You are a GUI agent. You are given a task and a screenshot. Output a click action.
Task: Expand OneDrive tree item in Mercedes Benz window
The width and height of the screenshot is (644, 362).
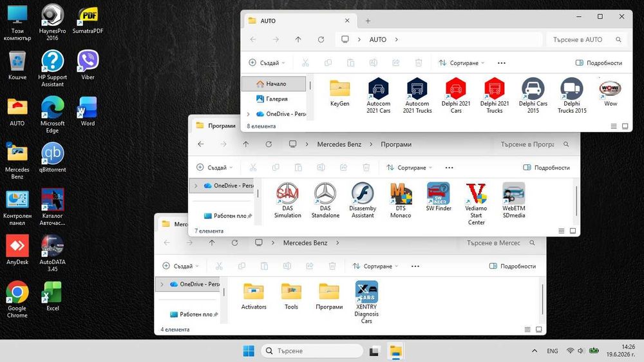(162, 284)
